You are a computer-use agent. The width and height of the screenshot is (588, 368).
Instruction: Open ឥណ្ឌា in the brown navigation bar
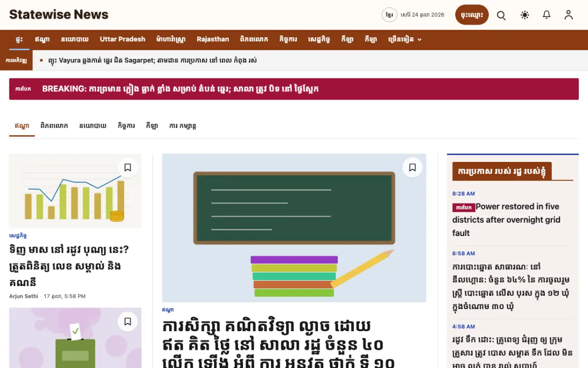point(42,39)
